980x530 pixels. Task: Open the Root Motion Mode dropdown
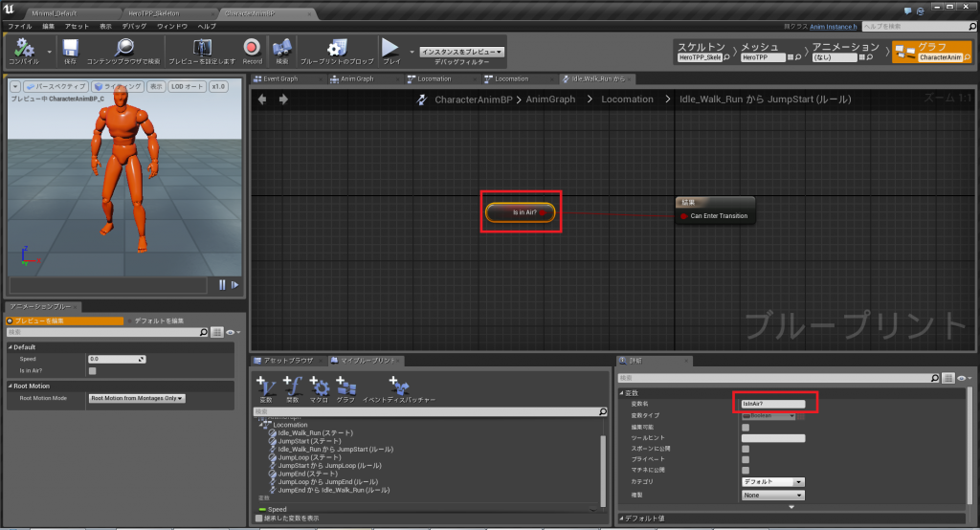tap(137, 398)
